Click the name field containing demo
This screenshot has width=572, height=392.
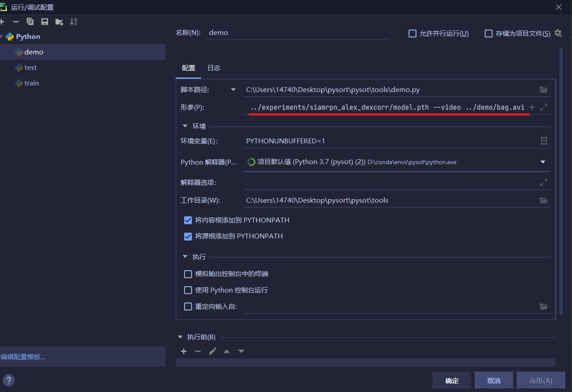pos(297,33)
